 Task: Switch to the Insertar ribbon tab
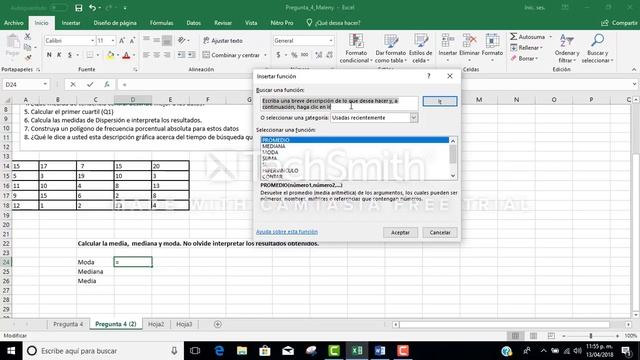[71, 23]
